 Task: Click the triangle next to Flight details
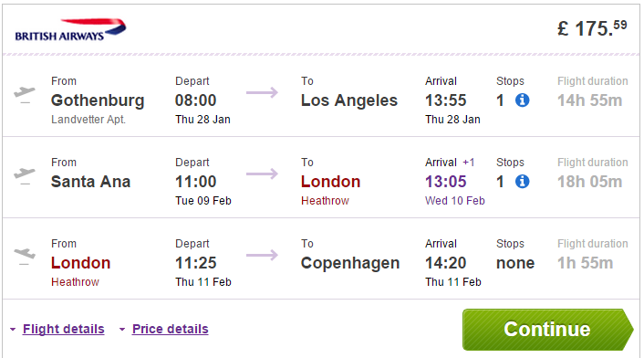[13, 329]
